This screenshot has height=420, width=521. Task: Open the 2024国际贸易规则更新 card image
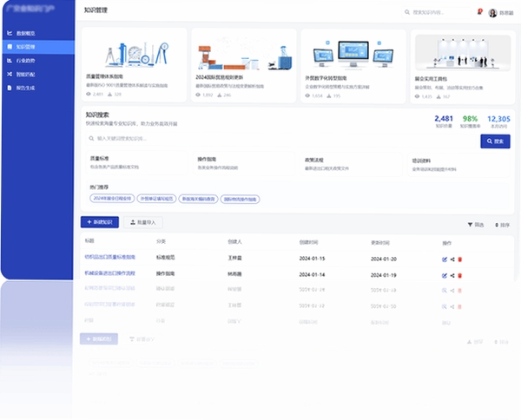[244, 53]
